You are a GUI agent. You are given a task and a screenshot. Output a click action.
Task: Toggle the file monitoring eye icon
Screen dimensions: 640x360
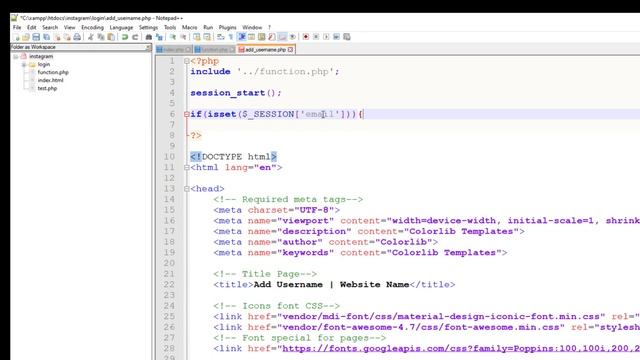click(x=293, y=37)
